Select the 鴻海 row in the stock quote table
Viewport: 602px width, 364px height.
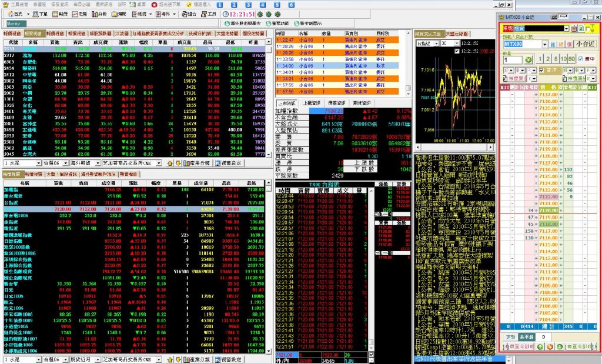(134, 56)
